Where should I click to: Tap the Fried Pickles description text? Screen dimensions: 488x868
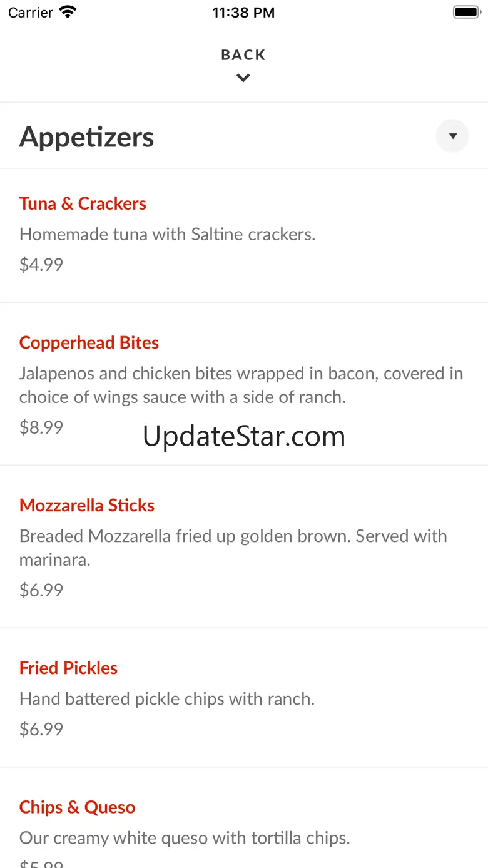pos(167,698)
